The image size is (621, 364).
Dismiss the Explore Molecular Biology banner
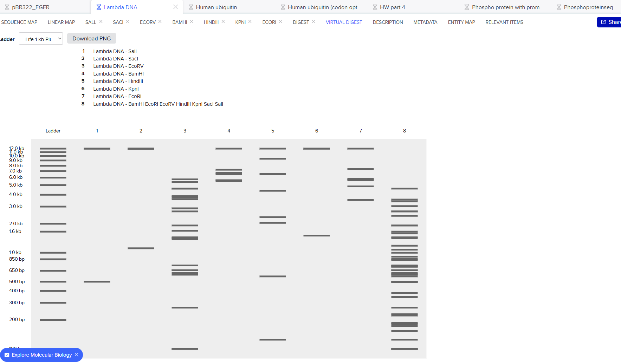pyautogui.click(x=77, y=355)
